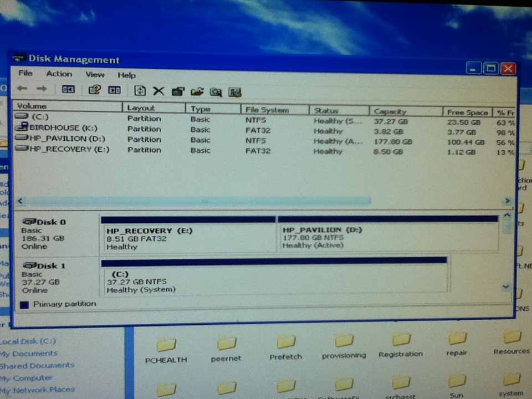
Task: Open Shared Documents link in Explorer sidebar
Action: [37, 366]
